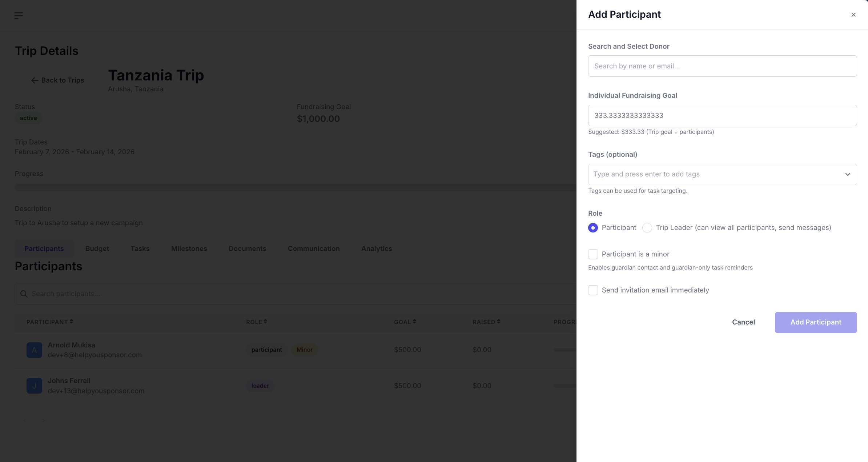Check Participant is a minor

coord(593,254)
